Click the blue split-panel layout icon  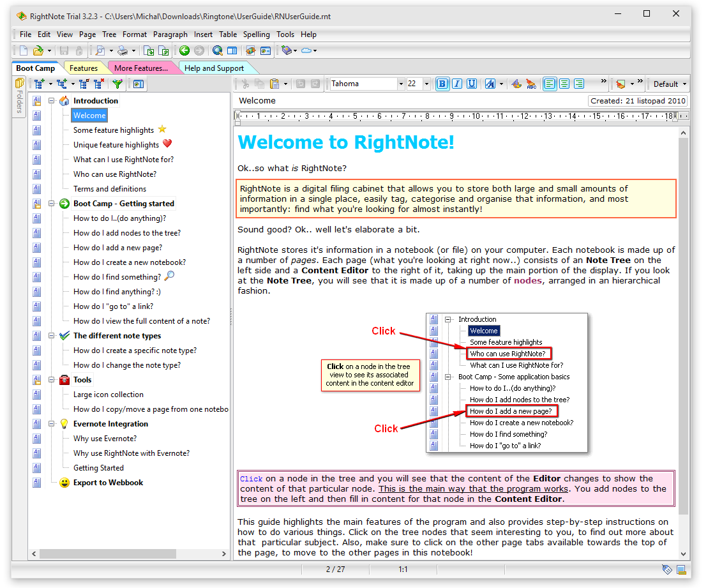(x=232, y=50)
